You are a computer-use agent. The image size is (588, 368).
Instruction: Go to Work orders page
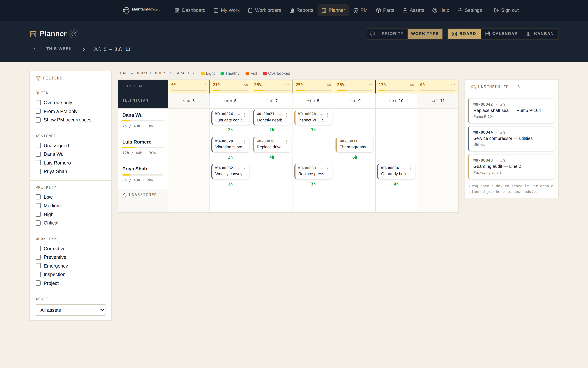point(264,10)
